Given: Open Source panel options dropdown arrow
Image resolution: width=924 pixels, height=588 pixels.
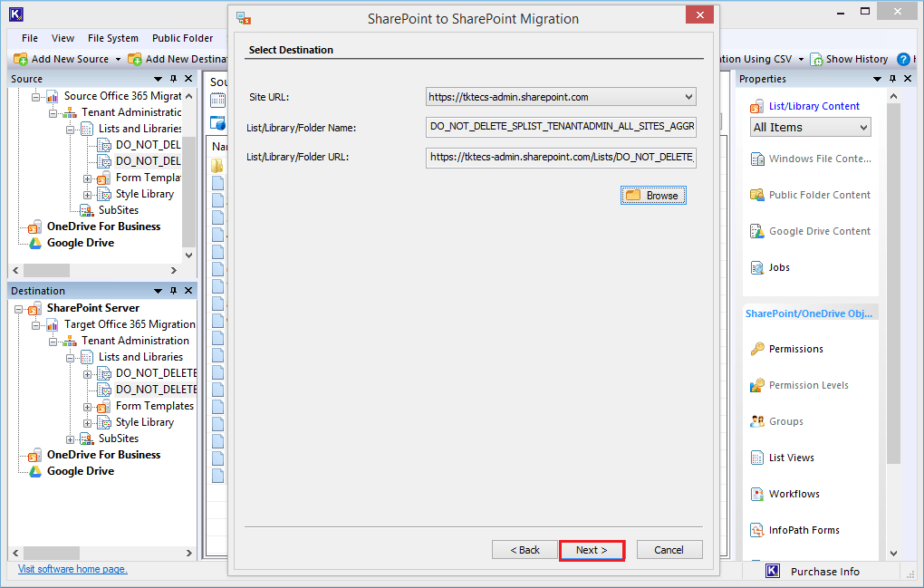Looking at the screenshot, I should click(x=158, y=79).
